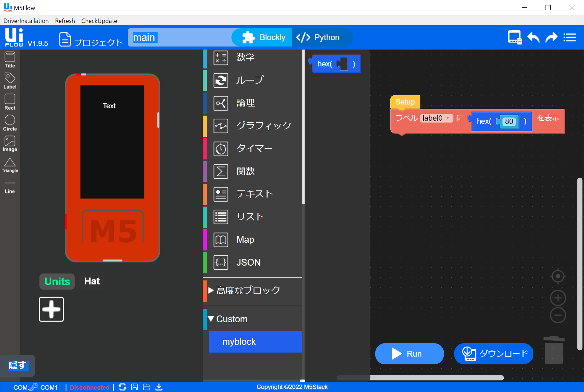The image size is (584, 392).
Task: Click the ダウンロード download button
Action: pyautogui.click(x=494, y=354)
